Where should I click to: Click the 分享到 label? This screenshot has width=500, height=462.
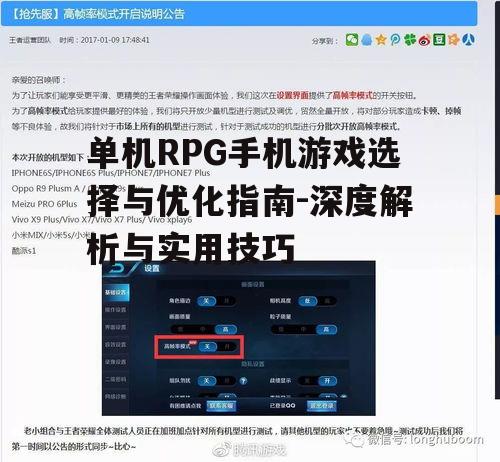coord(325,41)
